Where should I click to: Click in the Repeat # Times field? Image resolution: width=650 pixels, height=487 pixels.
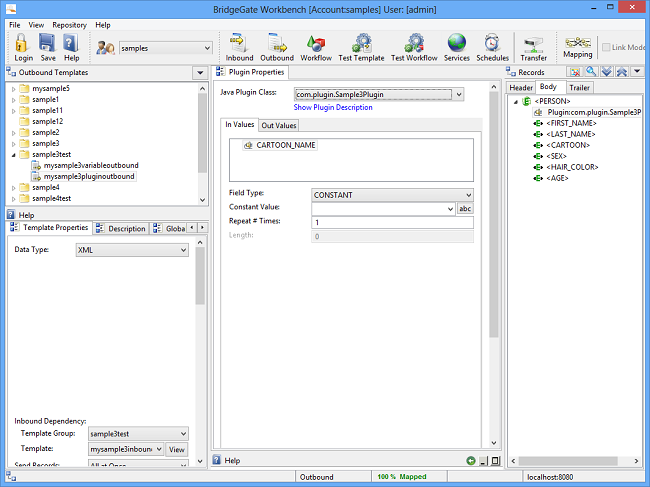(392, 223)
